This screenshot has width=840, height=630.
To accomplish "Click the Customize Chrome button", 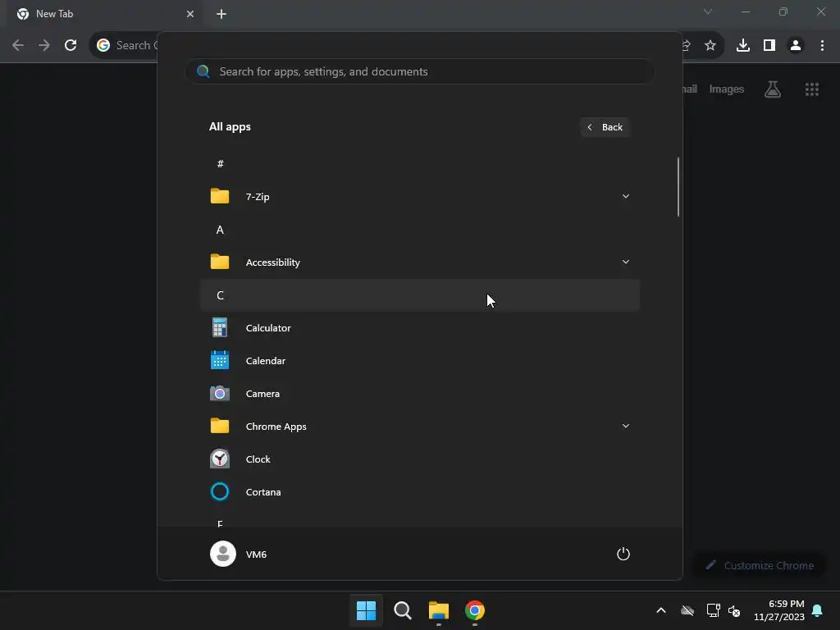I will pyautogui.click(x=760, y=565).
